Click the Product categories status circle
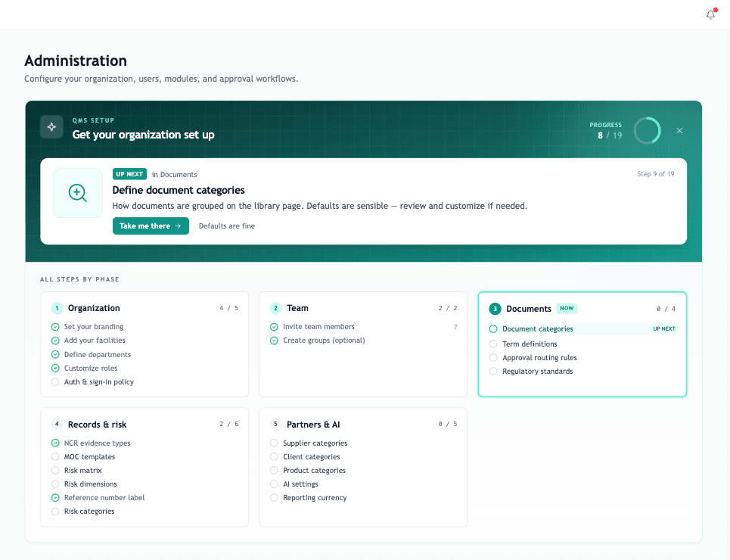 click(x=274, y=471)
